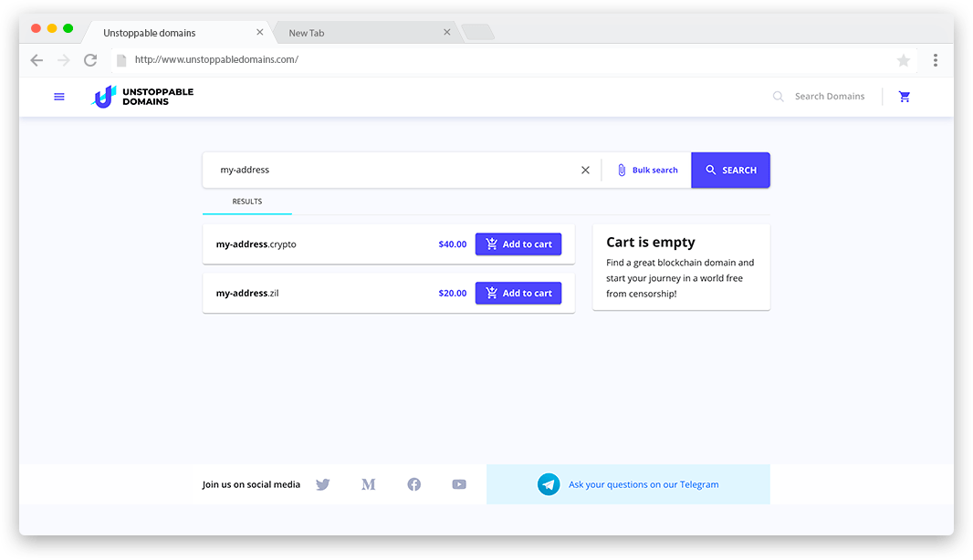Reload the page with refresh icon
The image size is (973, 560).
point(90,60)
